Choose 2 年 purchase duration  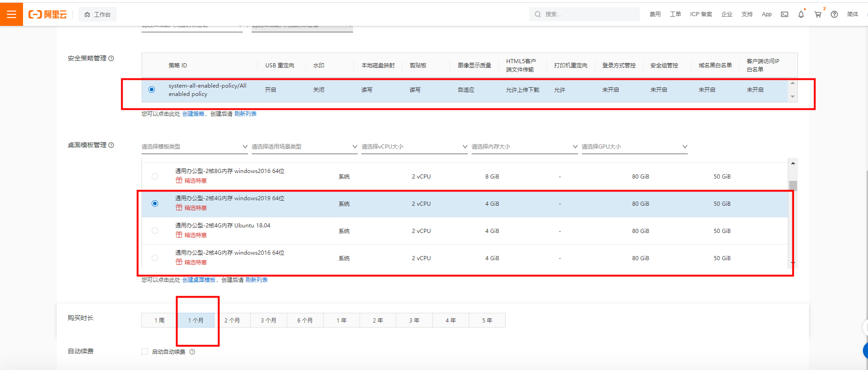point(378,320)
